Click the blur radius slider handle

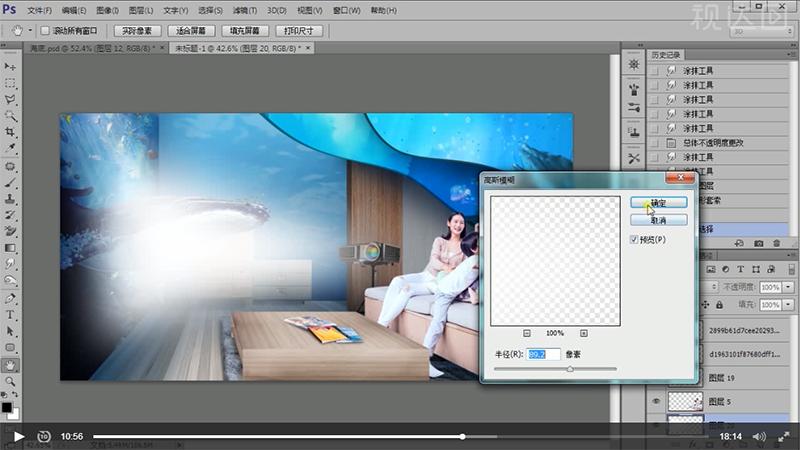(570, 369)
